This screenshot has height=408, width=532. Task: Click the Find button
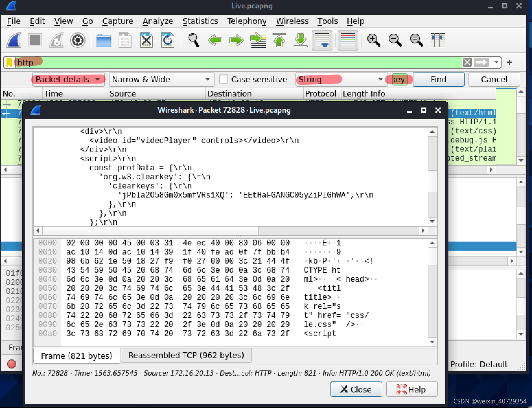pyautogui.click(x=438, y=79)
